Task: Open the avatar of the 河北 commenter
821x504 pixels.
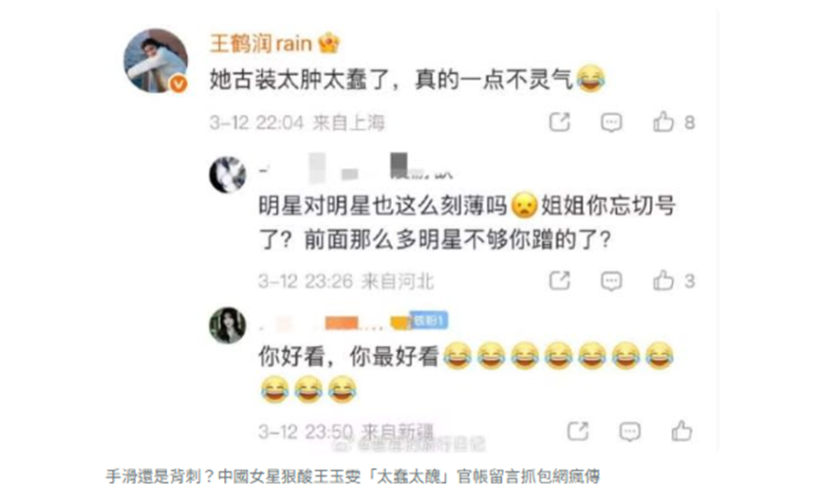Action: click(x=227, y=175)
